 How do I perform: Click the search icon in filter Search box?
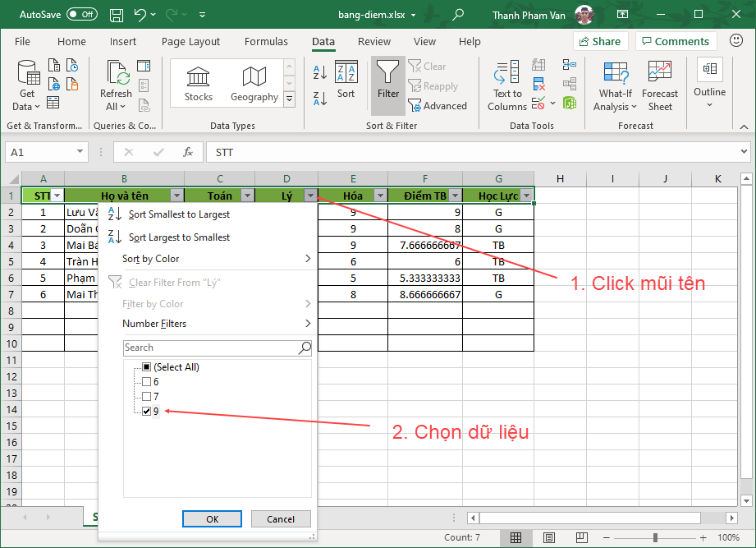(305, 348)
